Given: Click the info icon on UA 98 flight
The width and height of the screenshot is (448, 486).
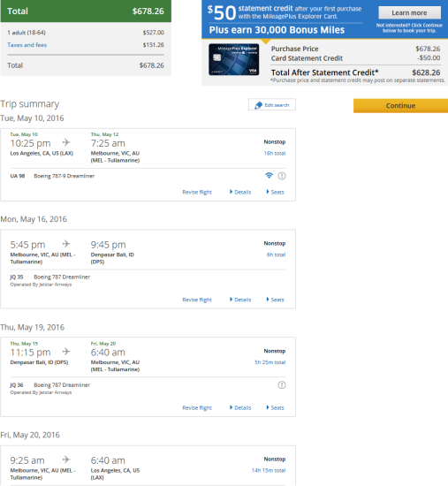Looking at the screenshot, I should [282, 176].
